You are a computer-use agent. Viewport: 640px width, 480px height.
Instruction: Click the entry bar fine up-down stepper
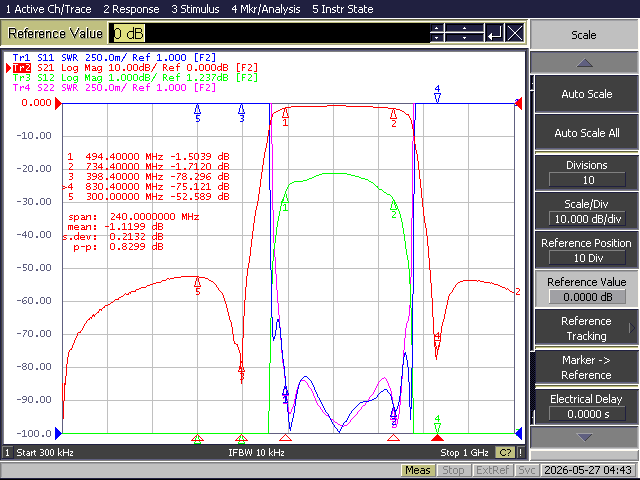click(x=437, y=33)
